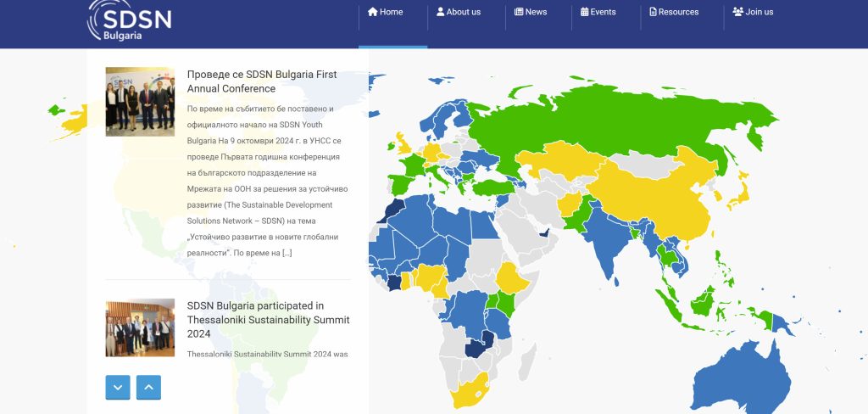Select Mongolia on the world map
Image resolution: width=868 pixels, height=414 pixels.
click(x=645, y=164)
